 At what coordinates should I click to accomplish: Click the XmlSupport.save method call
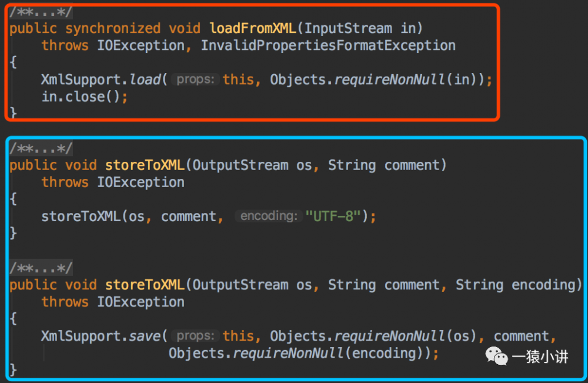(x=145, y=336)
